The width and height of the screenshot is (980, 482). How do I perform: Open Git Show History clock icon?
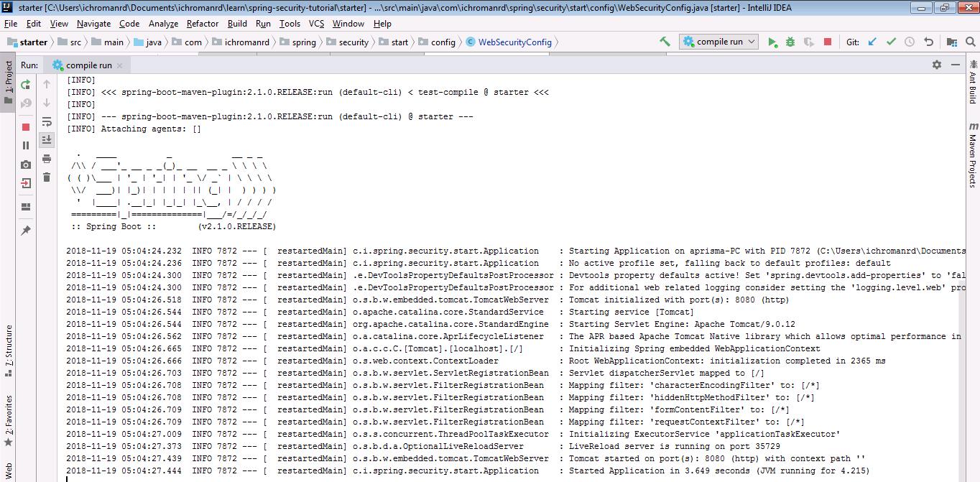[910, 42]
